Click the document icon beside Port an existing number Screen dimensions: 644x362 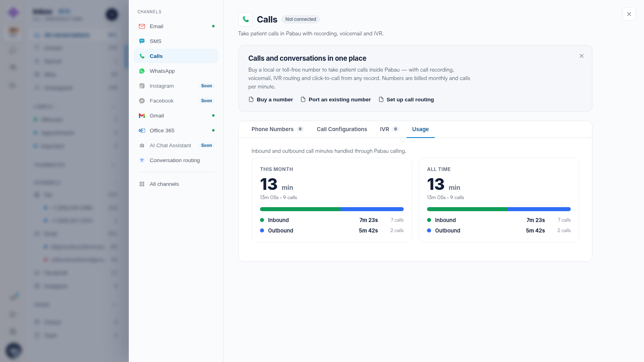(x=303, y=100)
